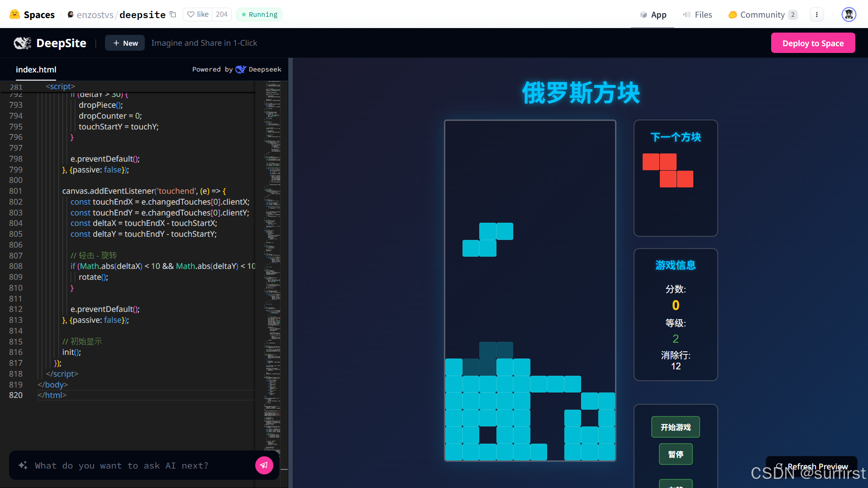Viewport: 868px width, 488px height.
Task: Click the </script> closing tag line
Action: (62, 374)
